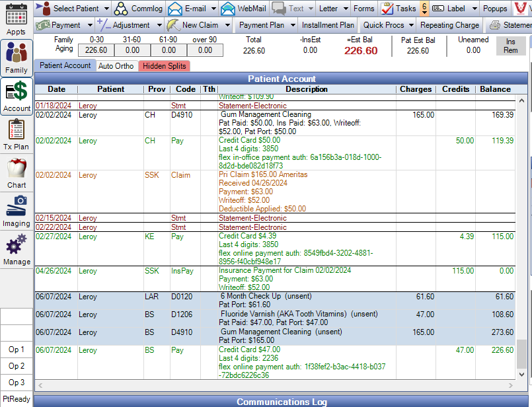Expand the Text dropdown arrow
Screen dimensions: 532x407
[x=311, y=9]
